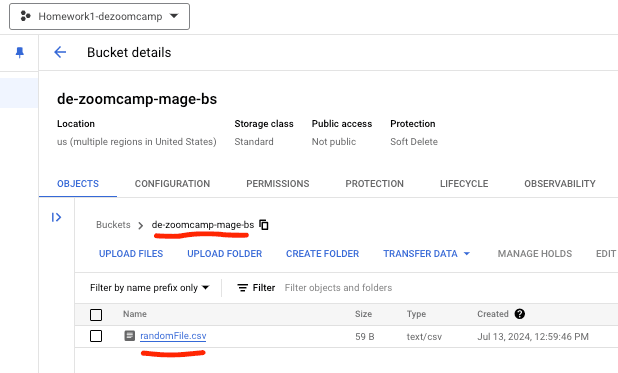Copy the bucket name with copy icon

click(x=264, y=225)
